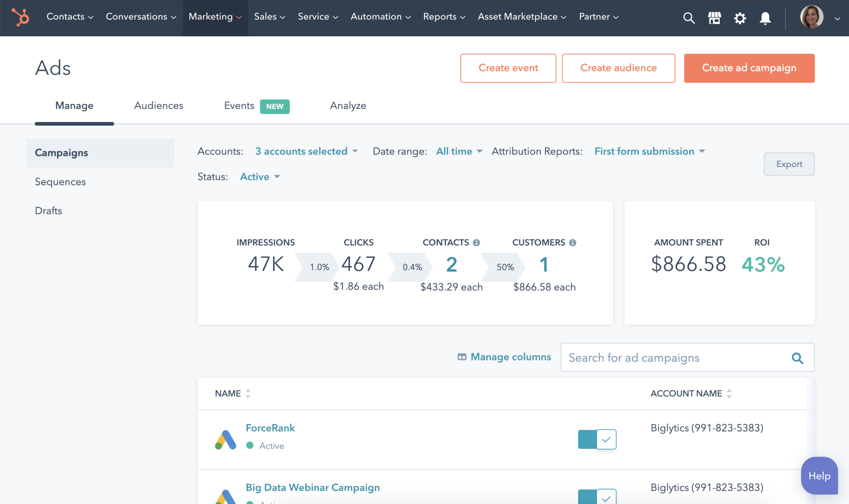Click the manage columns grid icon
This screenshot has width=849, height=504.
[x=461, y=357]
